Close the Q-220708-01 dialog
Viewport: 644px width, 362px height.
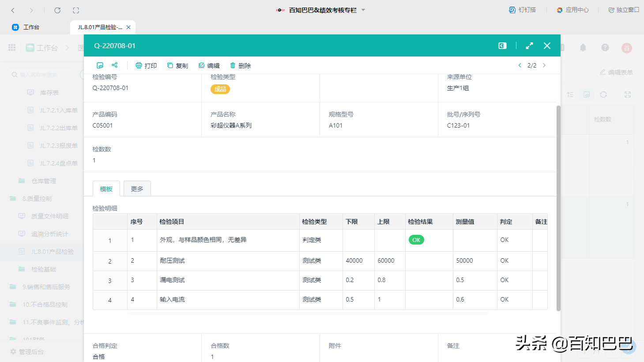click(547, 45)
